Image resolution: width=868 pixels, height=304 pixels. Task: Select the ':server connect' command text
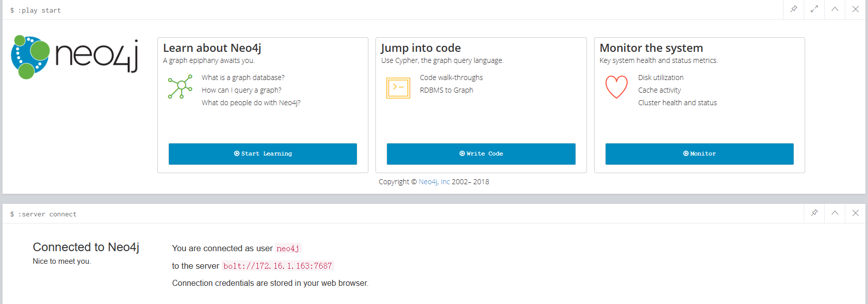(47, 214)
